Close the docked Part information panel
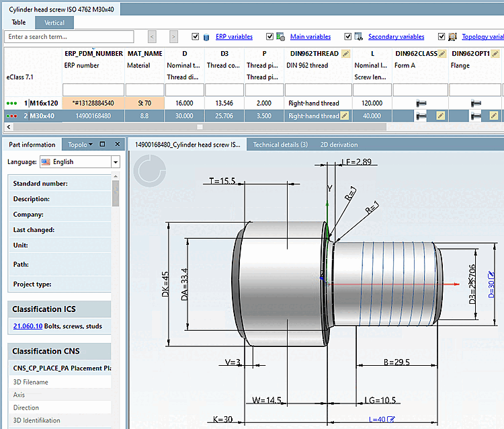 point(116,144)
